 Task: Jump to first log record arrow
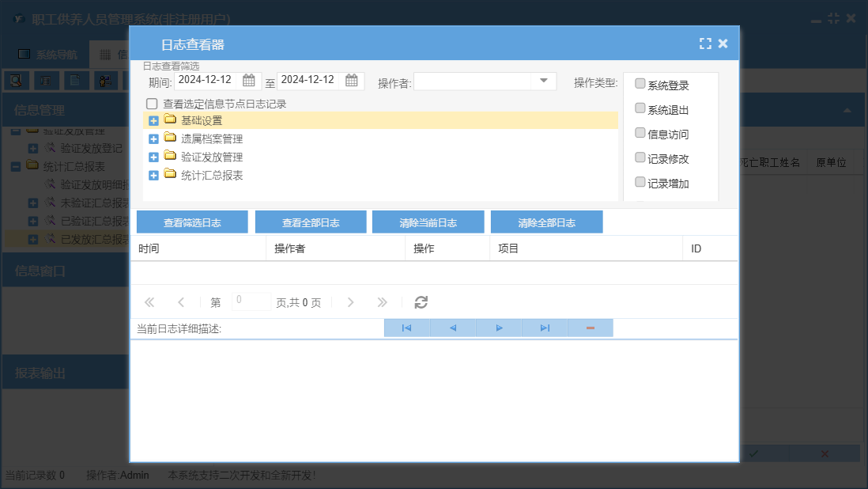click(x=406, y=328)
